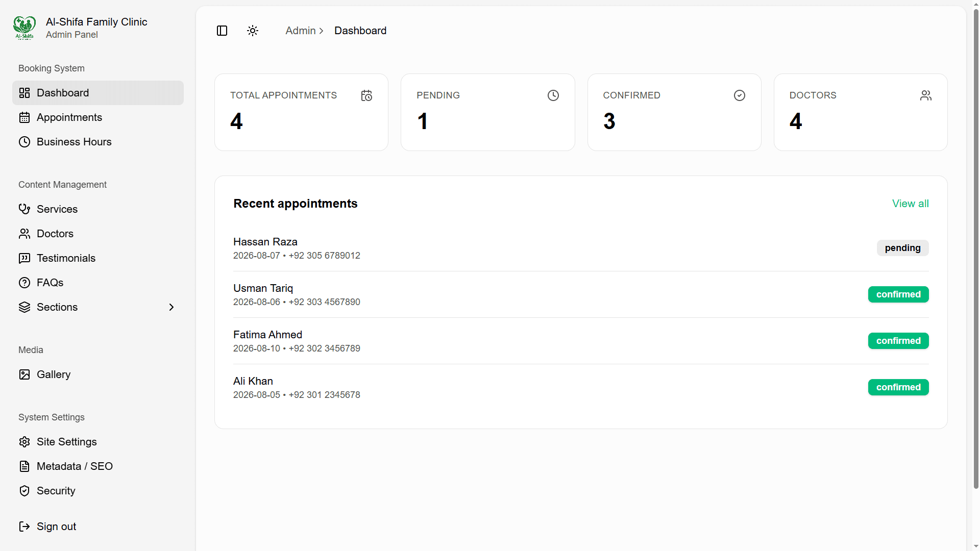Click View all appointments link
This screenshot has height=551, width=980.
(910, 204)
